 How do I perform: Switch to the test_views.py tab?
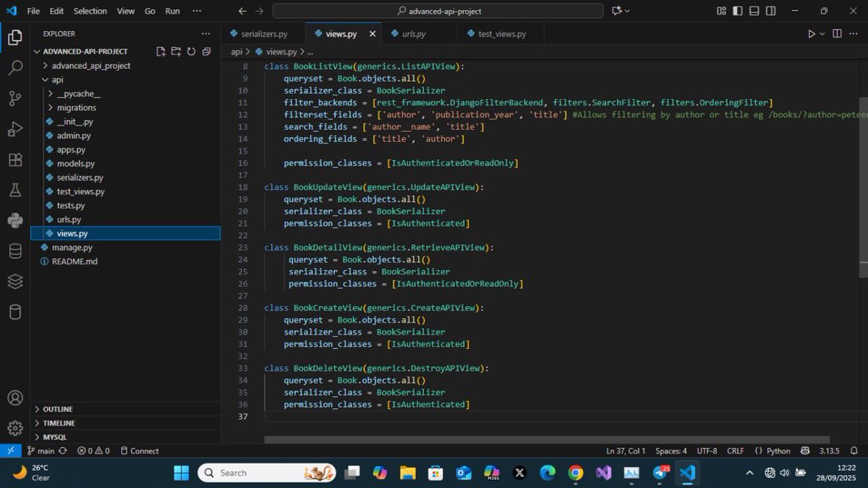501,34
